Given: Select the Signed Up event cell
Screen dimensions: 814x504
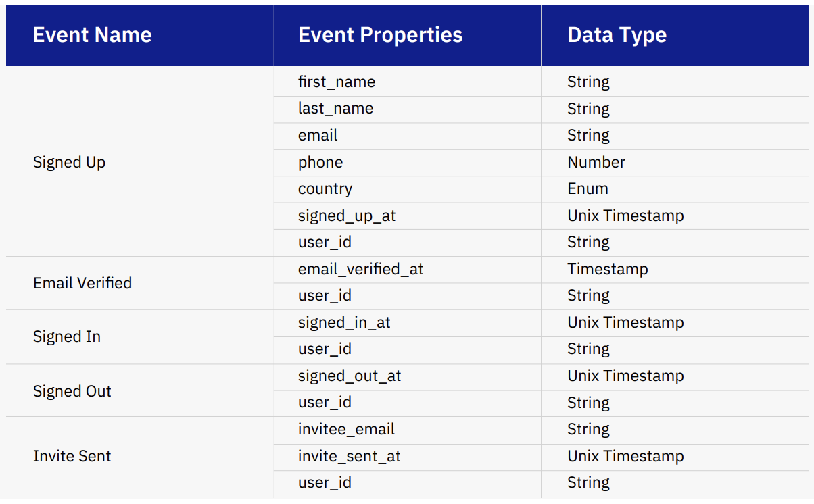Looking at the screenshot, I should pyautogui.click(x=70, y=162).
